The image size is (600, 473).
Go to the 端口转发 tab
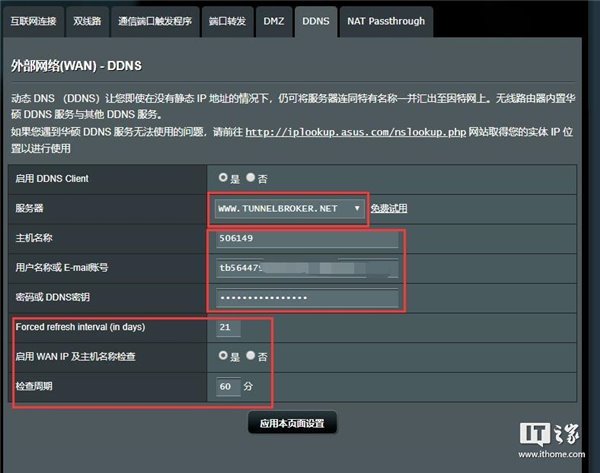click(x=227, y=21)
